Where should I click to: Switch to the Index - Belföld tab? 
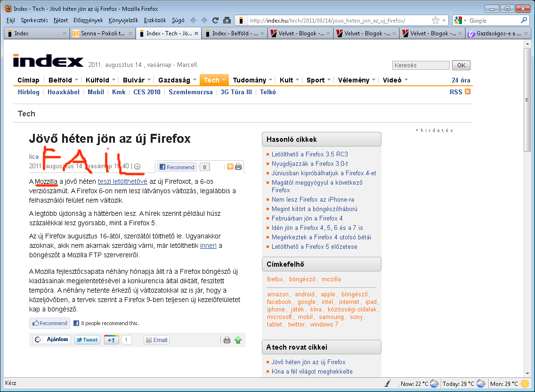coord(235,33)
